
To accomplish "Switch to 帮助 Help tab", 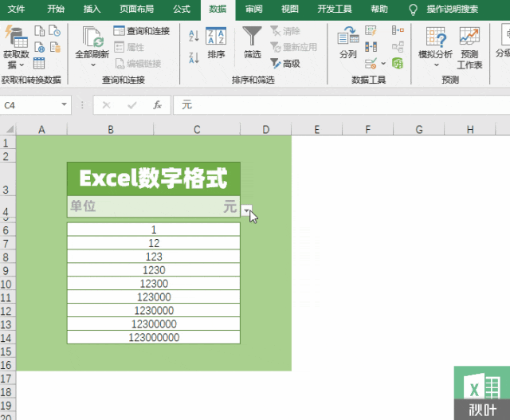I will [x=379, y=9].
